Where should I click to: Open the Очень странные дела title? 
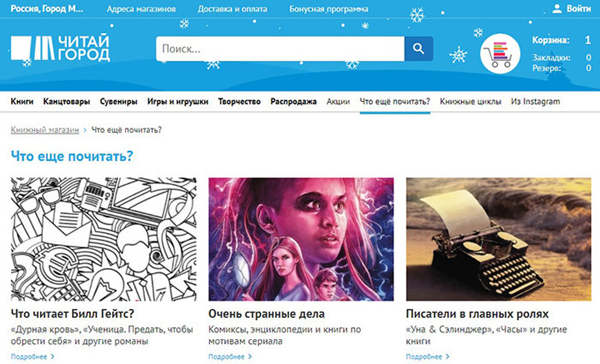267,314
